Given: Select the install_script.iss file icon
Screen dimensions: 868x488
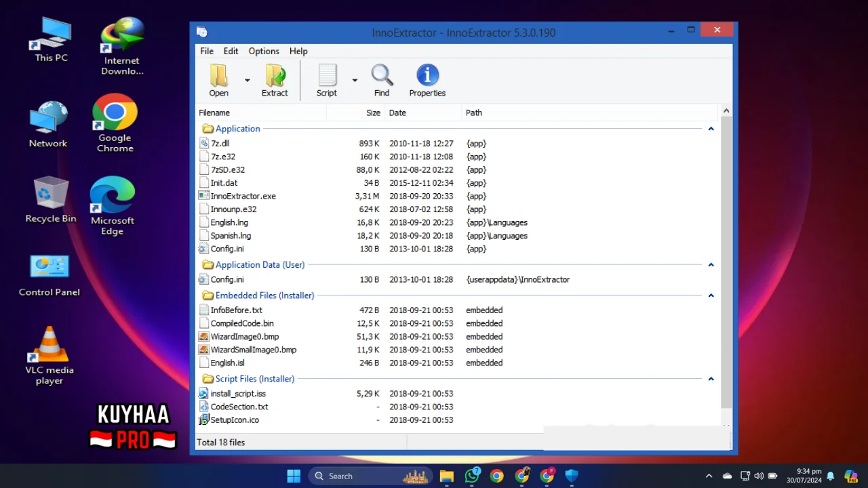Looking at the screenshot, I should pos(203,394).
